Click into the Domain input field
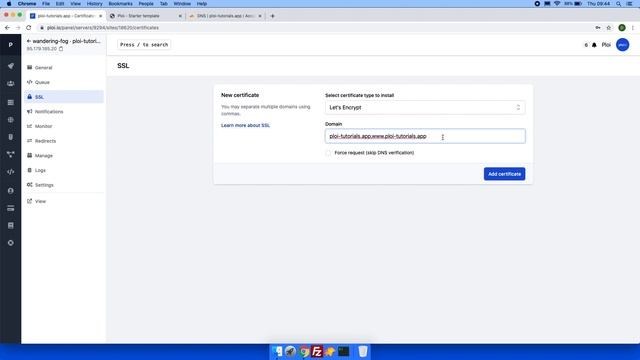 (x=425, y=136)
